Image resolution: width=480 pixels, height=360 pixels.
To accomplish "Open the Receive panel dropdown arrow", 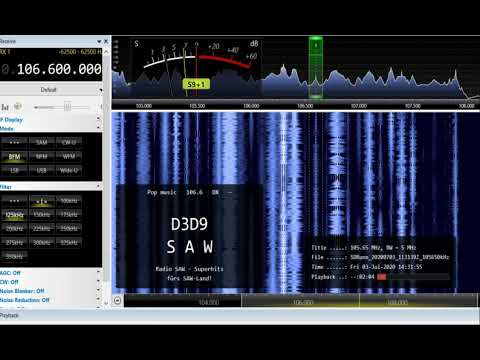I will 99,41.
